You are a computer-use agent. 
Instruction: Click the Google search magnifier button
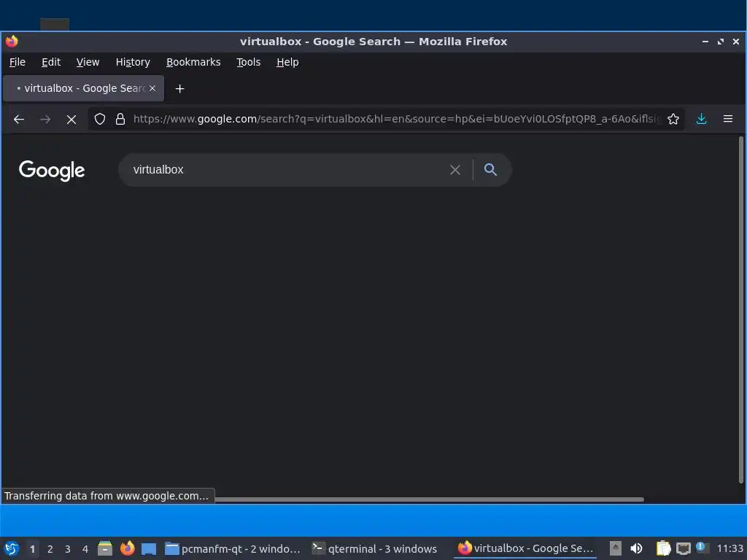tap(491, 169)
